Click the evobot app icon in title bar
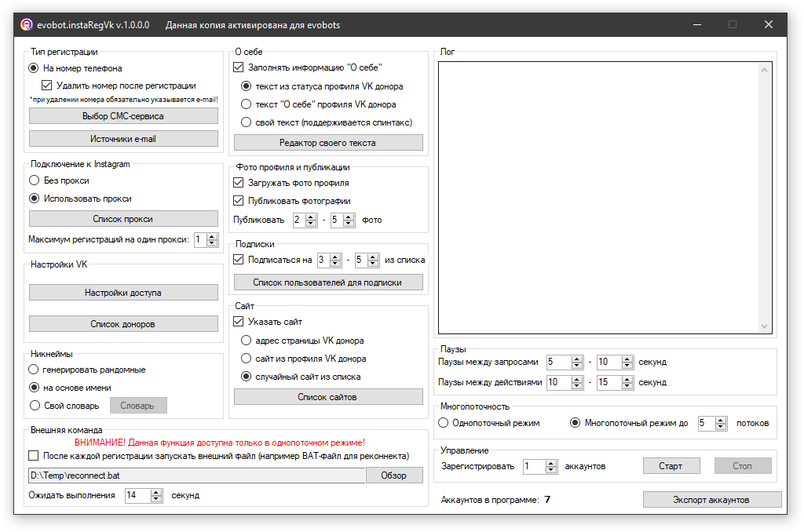Viewport: 804px width, 532px height. tap(26, 24)
